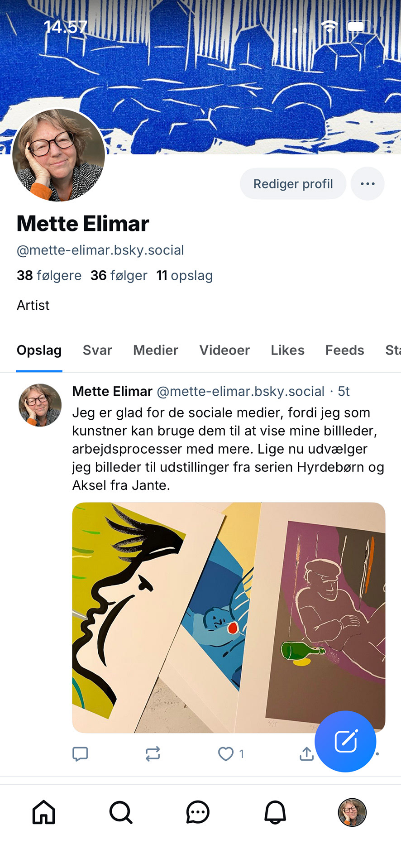Open the chat messages icon
Screen dimensions: 401x868
tap(198, 812)
